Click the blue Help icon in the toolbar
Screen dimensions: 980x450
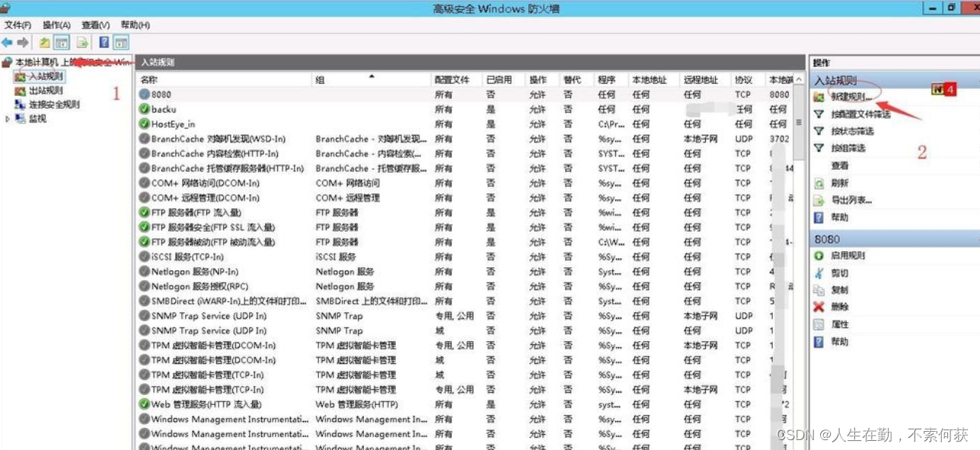(104, 43)
